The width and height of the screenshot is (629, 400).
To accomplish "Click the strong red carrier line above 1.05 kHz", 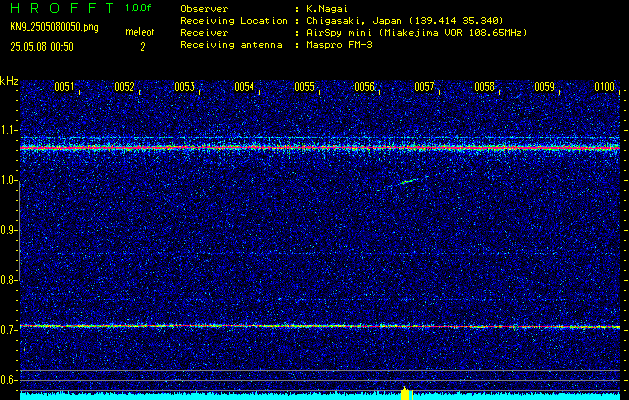I will click(x=320, y=148).
